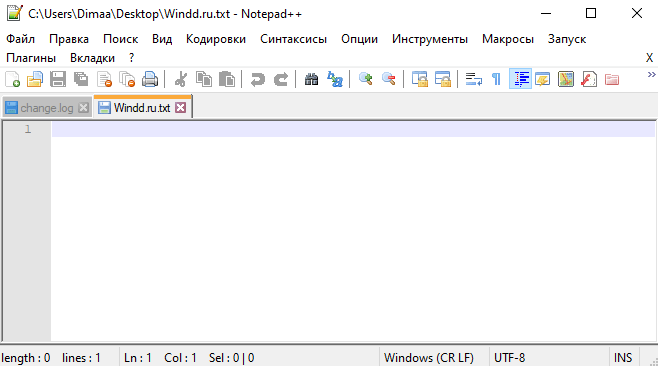Viewport: 658px width, 366px height.
Task: Paste from clipboard toolbar icon
Action: coord(227,79)
